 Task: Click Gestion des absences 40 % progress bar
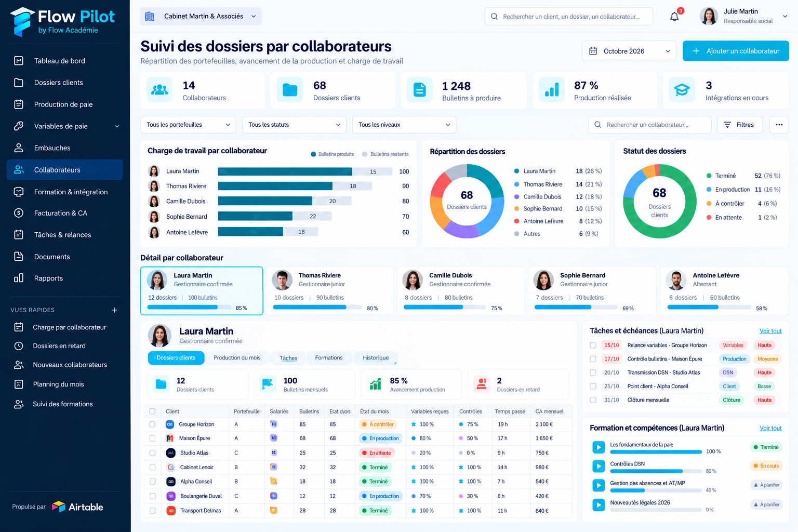(x=656, y=490)
